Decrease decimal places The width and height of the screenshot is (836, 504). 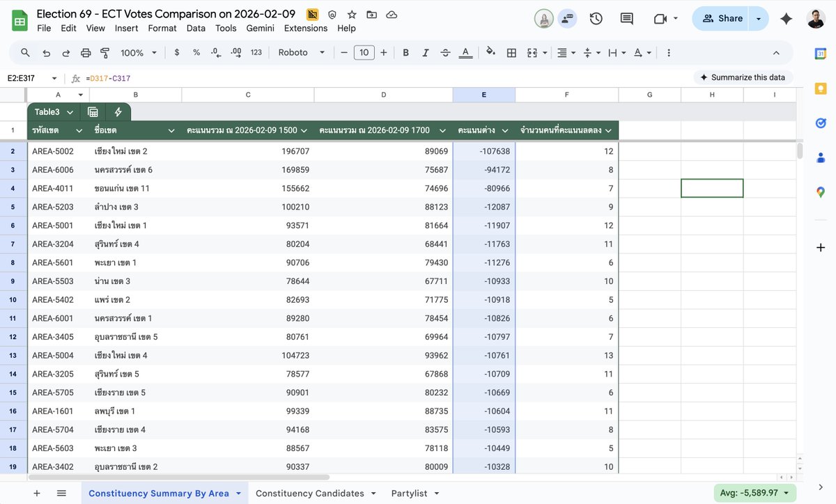[216, 52]
